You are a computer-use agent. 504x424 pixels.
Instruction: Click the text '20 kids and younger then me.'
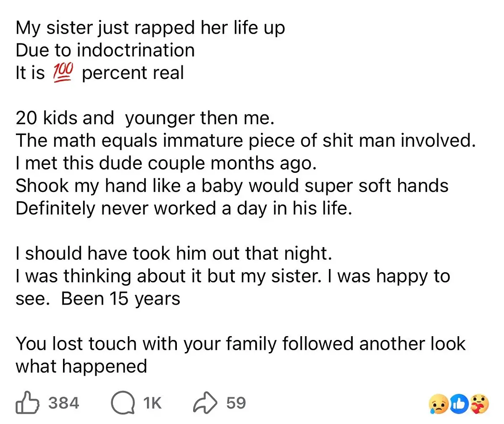(x=145, y=119)
